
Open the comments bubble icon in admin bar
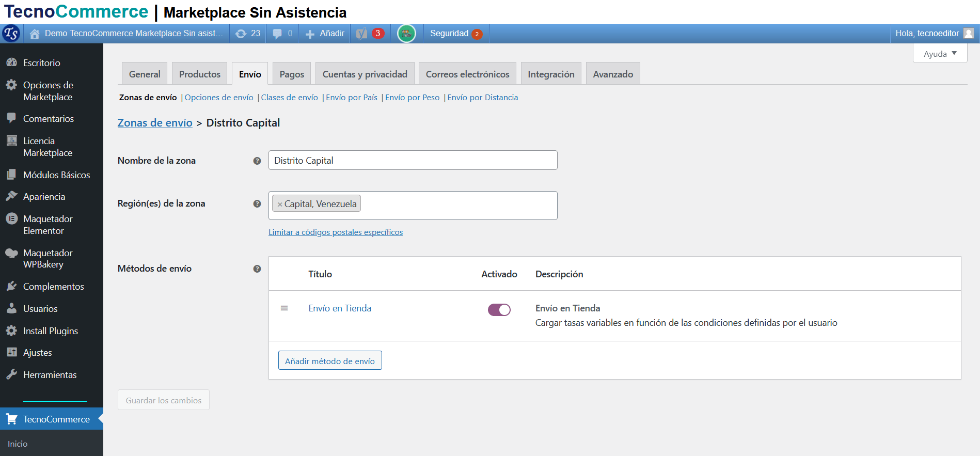coord(277,34)
